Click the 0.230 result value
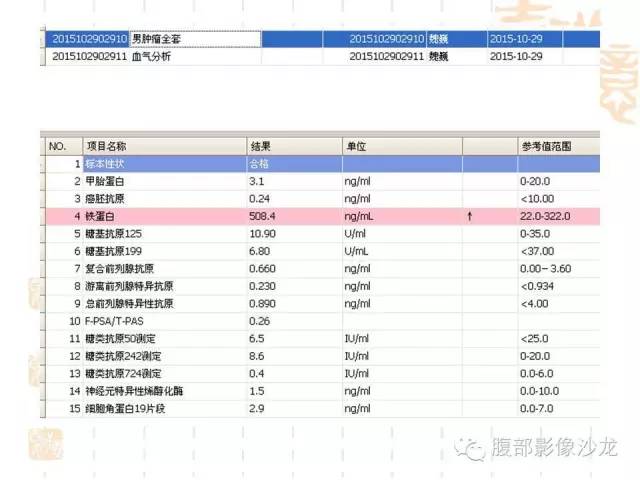The image size is (640, 480). click(x=262, y=287)
